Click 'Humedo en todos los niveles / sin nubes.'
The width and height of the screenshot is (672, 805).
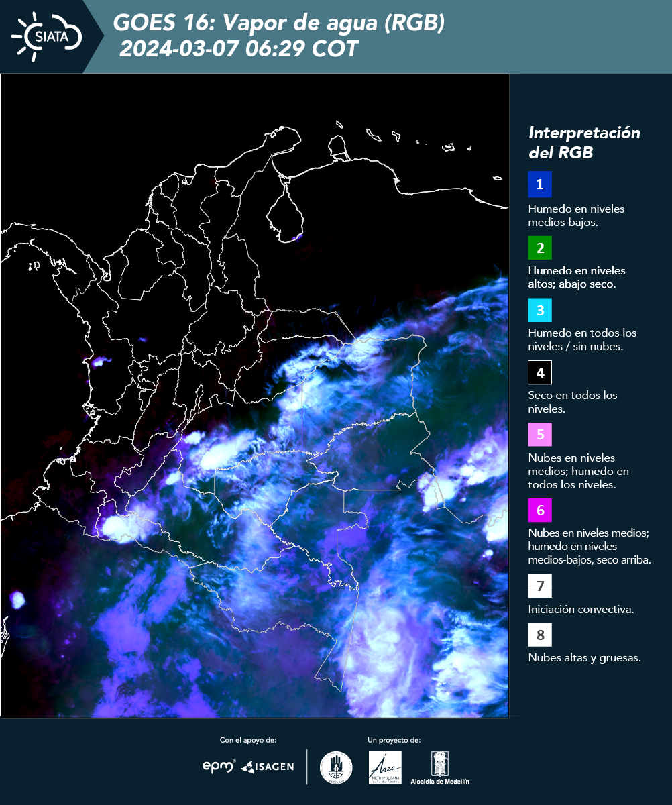point(582,339)
